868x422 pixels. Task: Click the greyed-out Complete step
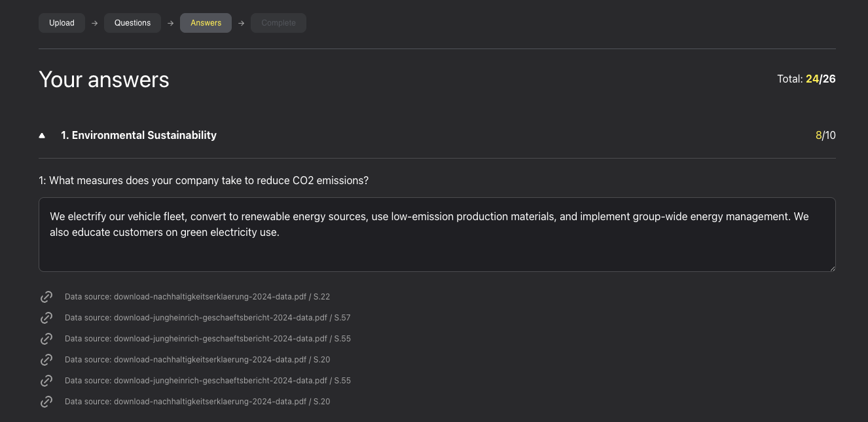[278, 23]
